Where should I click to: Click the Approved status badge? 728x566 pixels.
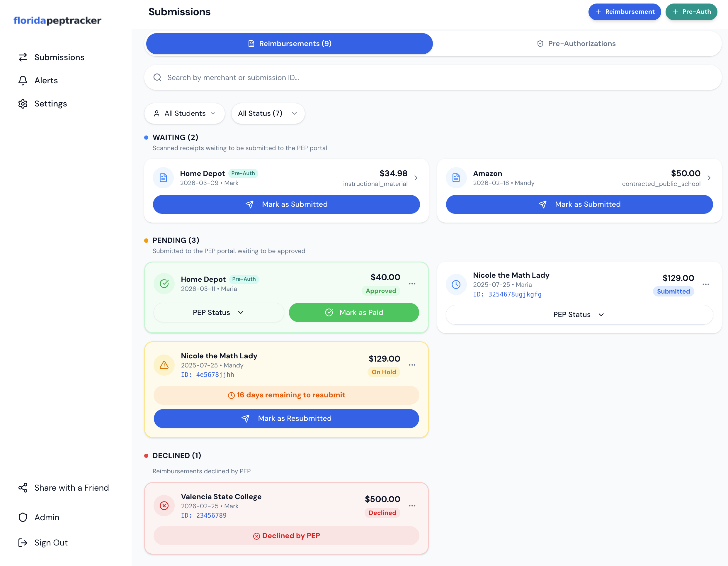pyautogui.click(x=381, y=291)
